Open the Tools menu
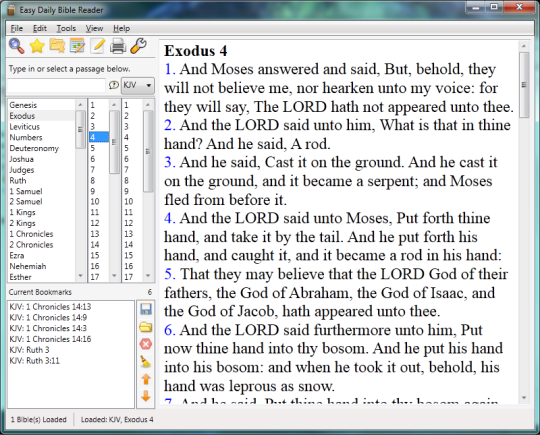Screen dimensions: 540x435 66,29
